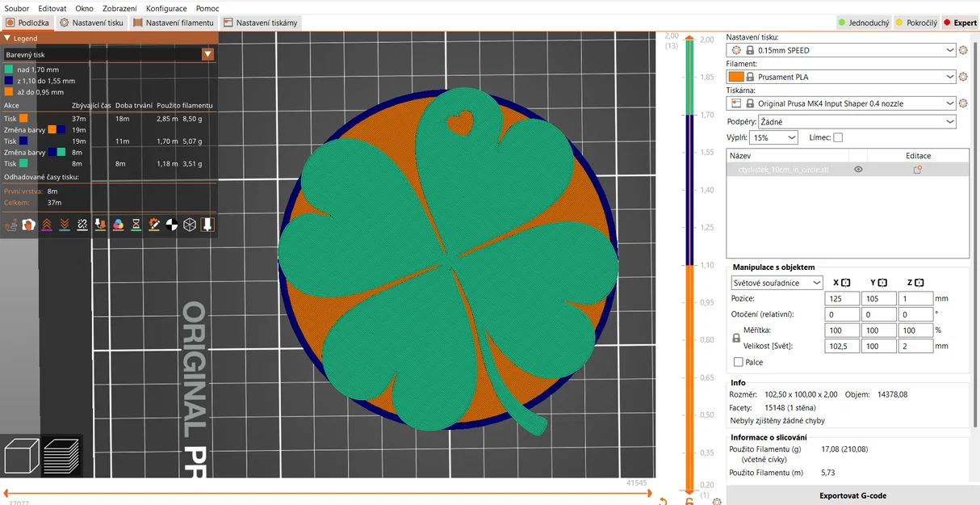
Task: Toggle mirror along Y axis icon
Action: (882, 283)
